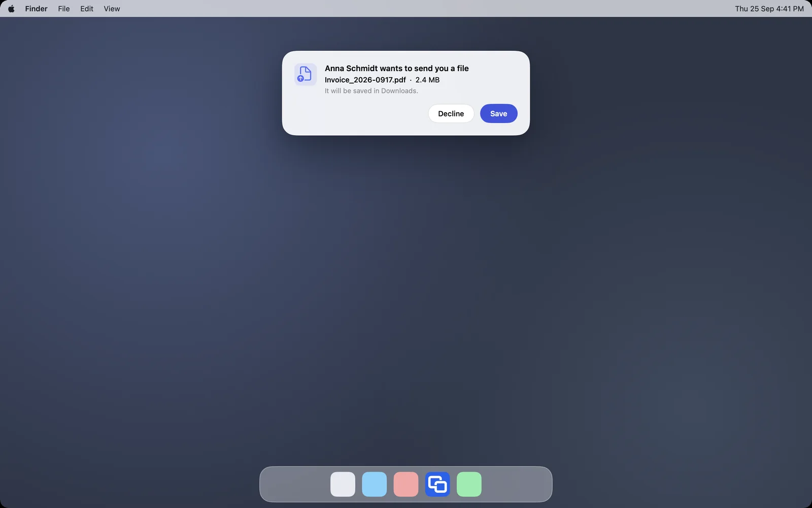Launch the green dock app

click(x=469, y=484)
